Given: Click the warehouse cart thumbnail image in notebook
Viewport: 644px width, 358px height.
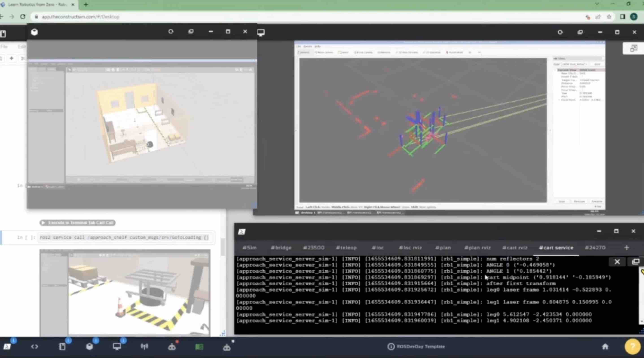Looking at the screenshot, I should [x=125, y=293].
